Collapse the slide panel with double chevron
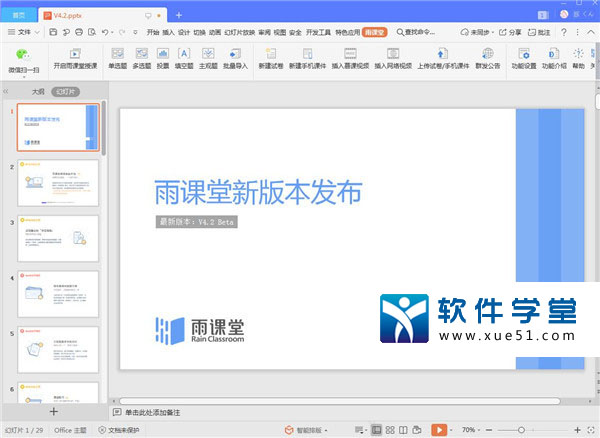 click(x=6, y=91)
